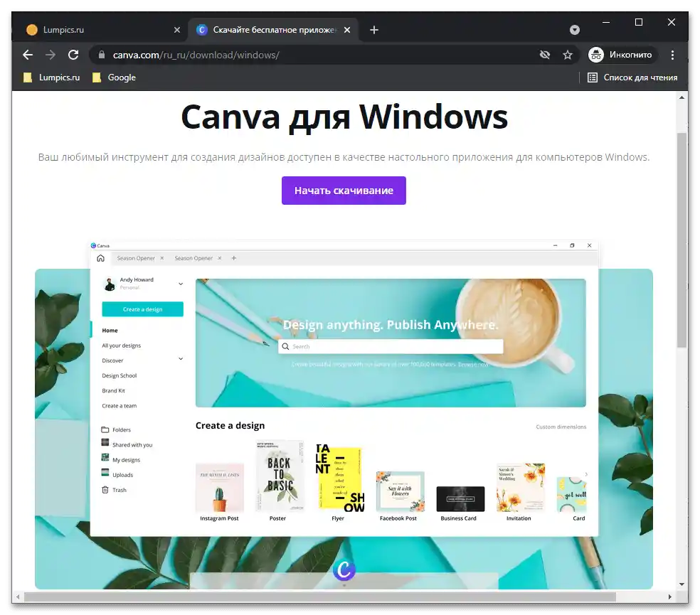Expand the Andy Howard account chevron
This screenshot has width=700, height=615.
click(x=181, y=284)
